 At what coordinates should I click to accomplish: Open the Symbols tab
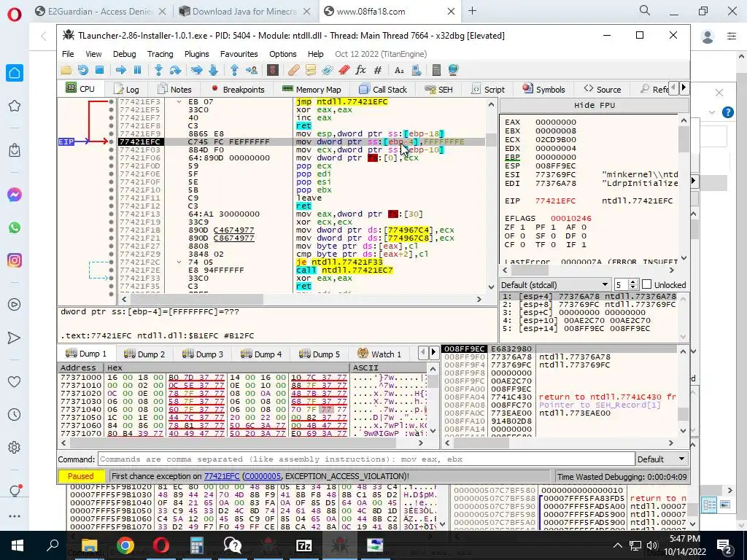click(x=544, y=89)
